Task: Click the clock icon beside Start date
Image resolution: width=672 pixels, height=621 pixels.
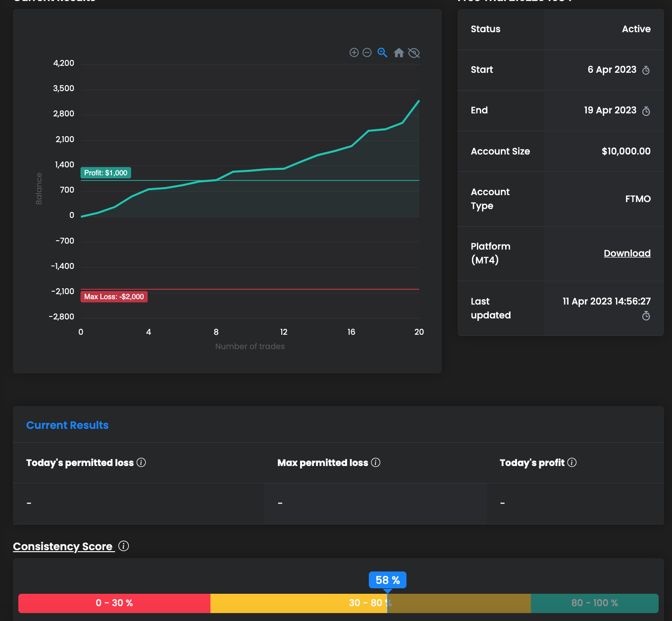Action: click(x=646, y=70)
